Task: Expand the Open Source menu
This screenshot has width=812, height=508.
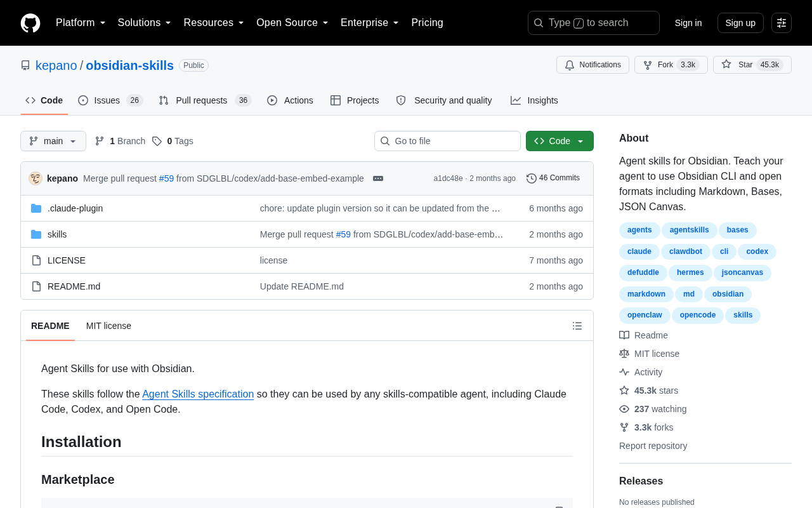Action: 292,23
